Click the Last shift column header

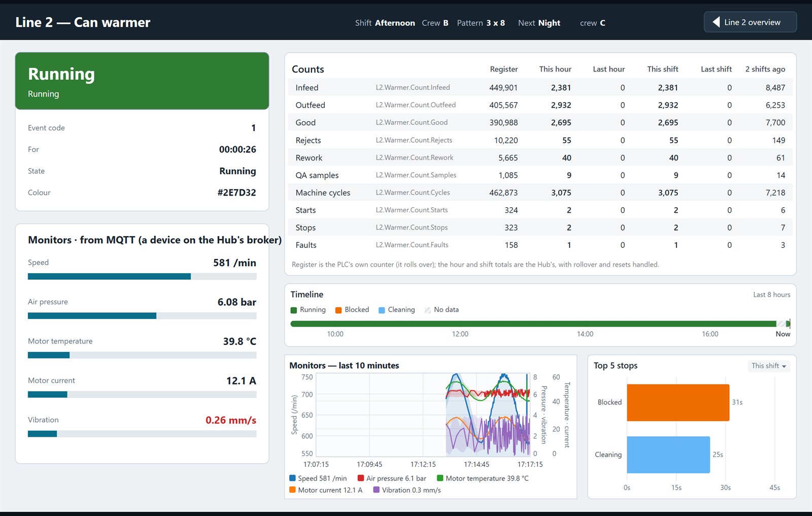tap(716, 69)
